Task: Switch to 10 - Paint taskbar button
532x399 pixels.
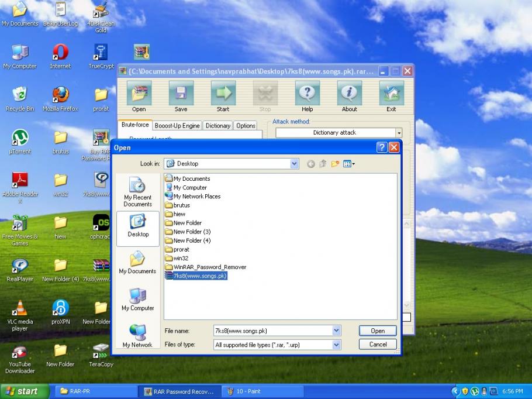Action: pyautogui.click(x=263, y=391)
